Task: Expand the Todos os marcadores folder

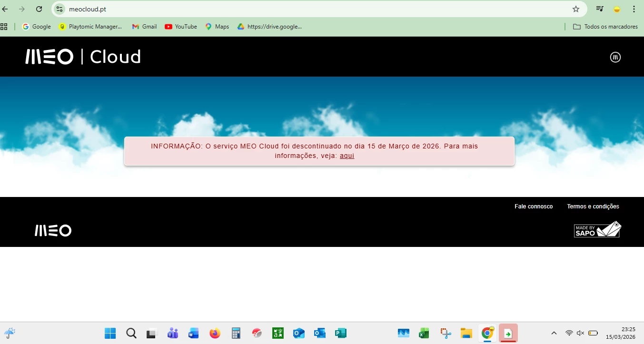Action: 605,27
